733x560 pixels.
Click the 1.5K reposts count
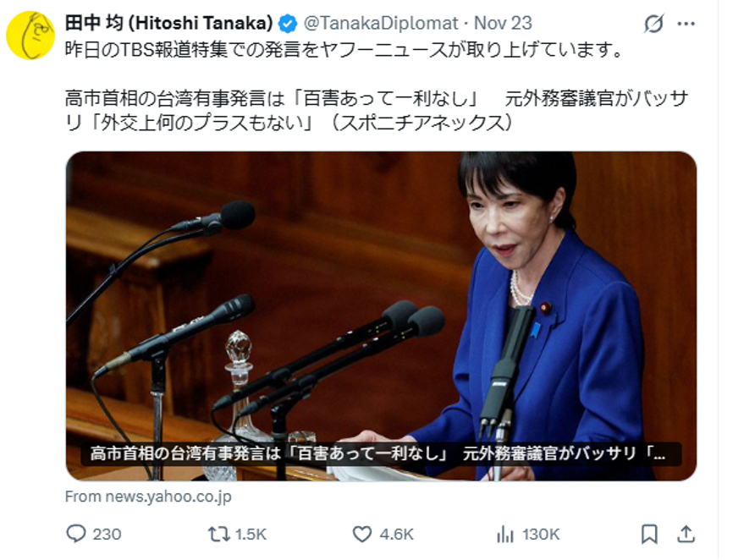point(251,534)
